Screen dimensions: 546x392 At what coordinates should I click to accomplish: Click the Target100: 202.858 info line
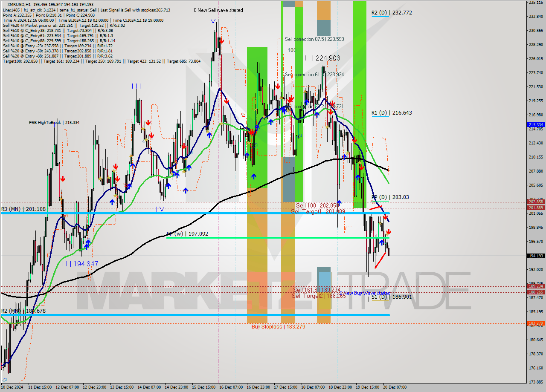[x=102, y=61]
